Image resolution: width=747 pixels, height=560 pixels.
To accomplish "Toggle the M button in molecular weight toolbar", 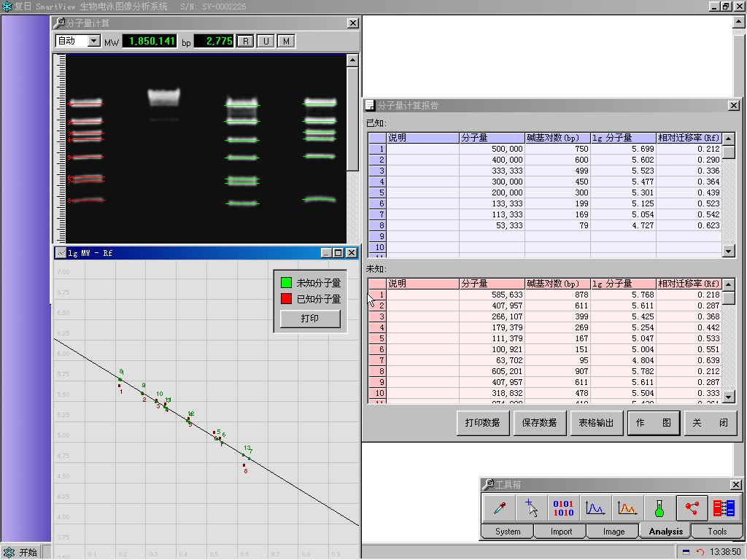I will [x=286, y=41].
